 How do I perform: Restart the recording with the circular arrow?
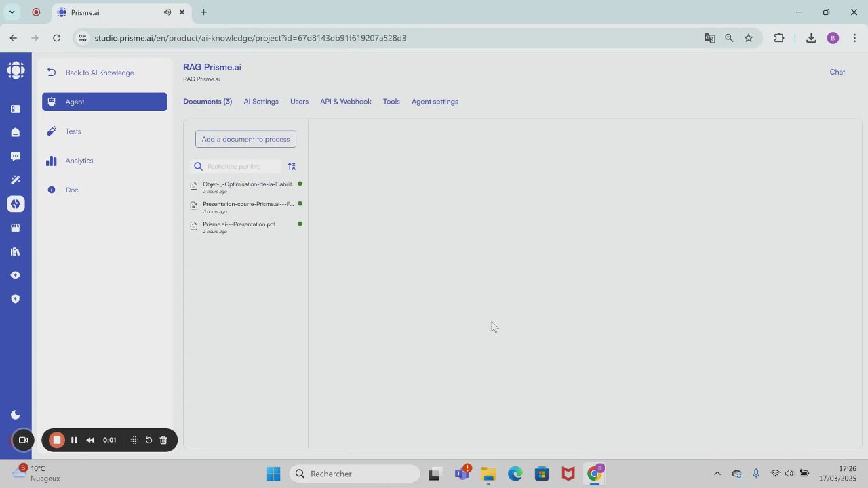(x=149, y=440)
